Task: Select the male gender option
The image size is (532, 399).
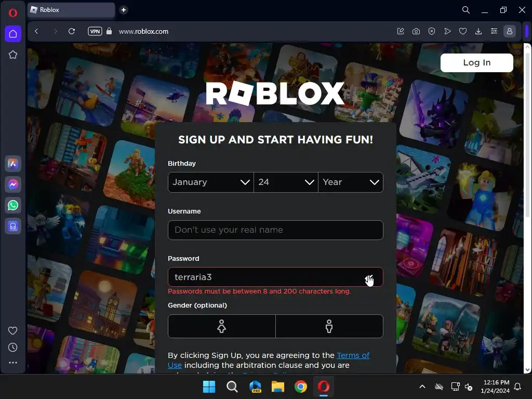Action: [x=329, y=326]
